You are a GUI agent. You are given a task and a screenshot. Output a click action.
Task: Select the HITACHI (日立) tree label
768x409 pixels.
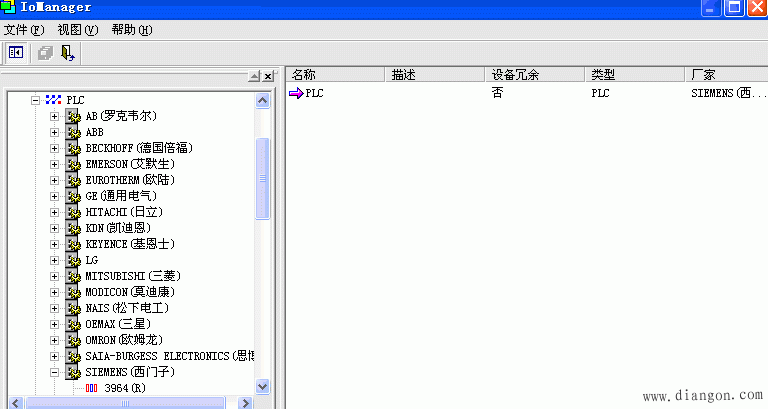124,212
